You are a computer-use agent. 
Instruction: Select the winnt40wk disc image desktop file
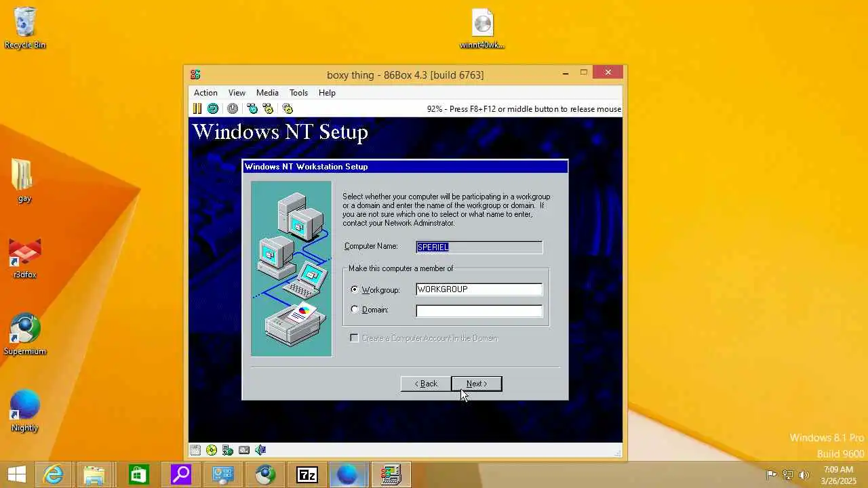[x=482, y=28]
